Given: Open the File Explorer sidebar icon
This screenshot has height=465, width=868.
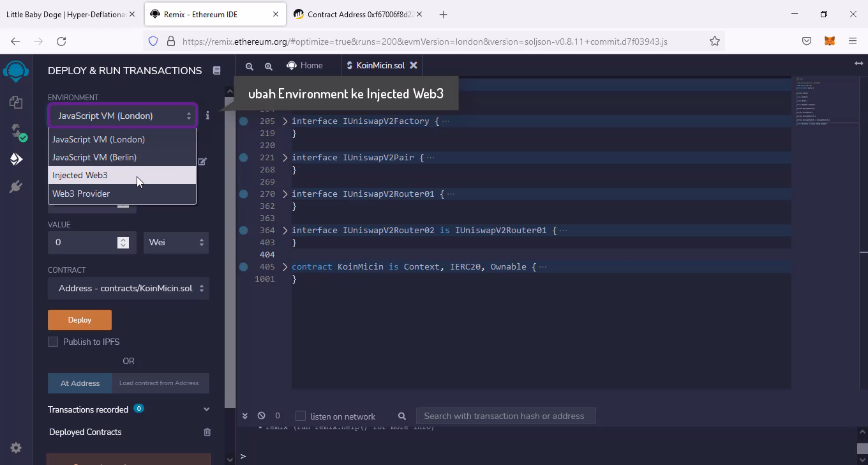Looking at the screenshot, I should tap(16, 102).
